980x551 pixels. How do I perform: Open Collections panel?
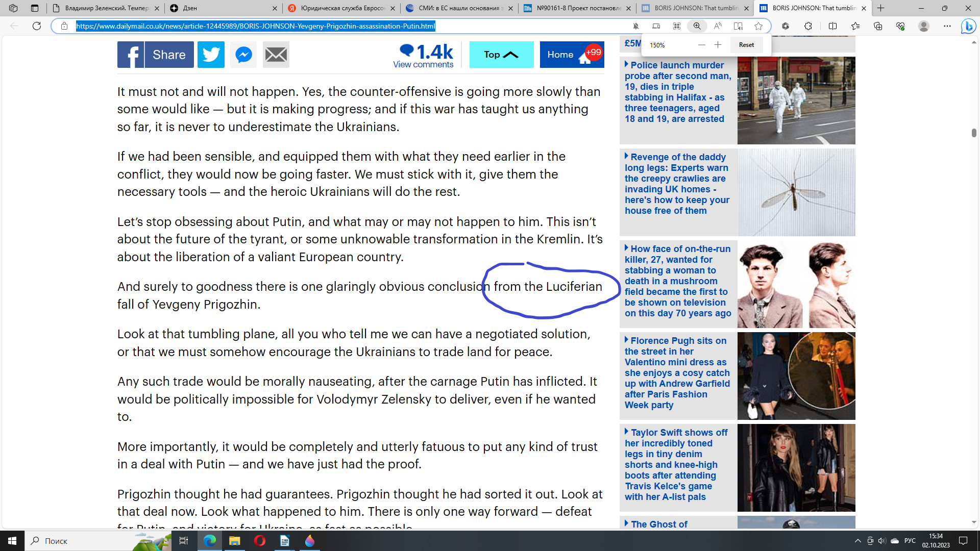click(878, 26)
